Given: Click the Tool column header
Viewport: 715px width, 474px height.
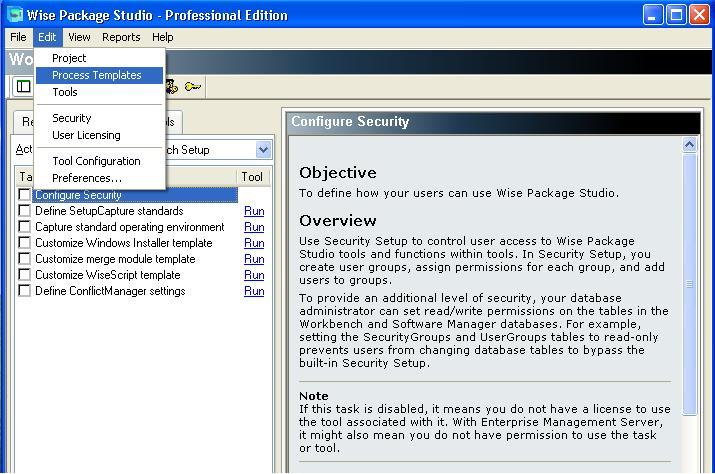Looking at the screenshot, I should click(253, 177).
